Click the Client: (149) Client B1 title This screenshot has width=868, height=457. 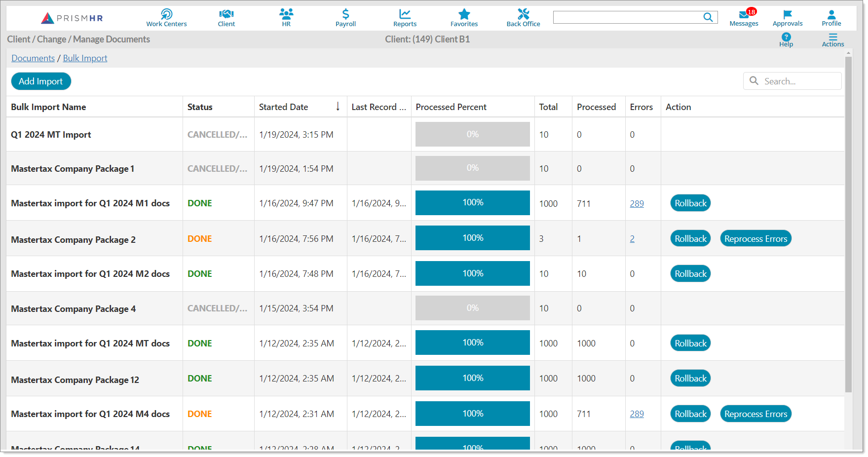click(427, 39)
